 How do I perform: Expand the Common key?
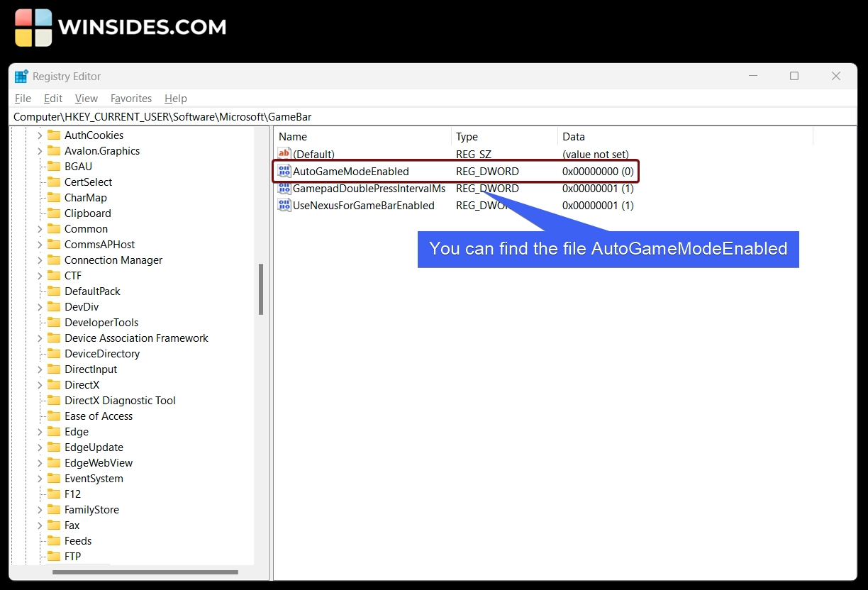tap(40, 229)
